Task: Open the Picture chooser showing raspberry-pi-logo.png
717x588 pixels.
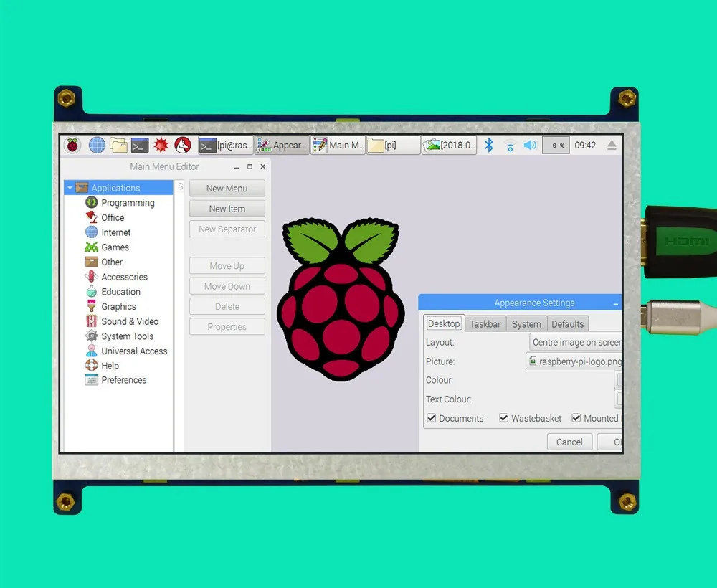Action: tap(574, 361)
